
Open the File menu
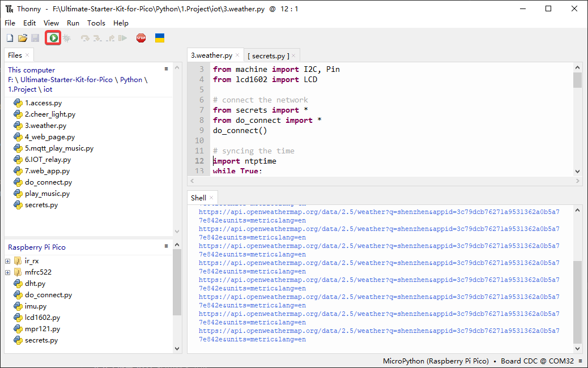point(10,23)
